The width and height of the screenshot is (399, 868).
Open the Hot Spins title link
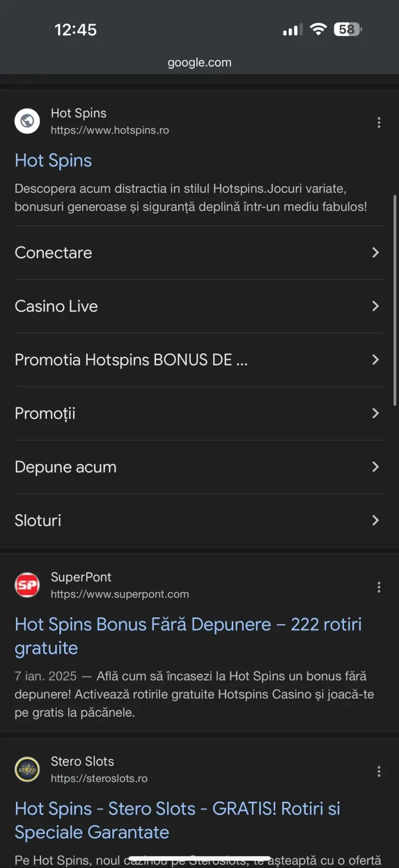pos(53,161)
